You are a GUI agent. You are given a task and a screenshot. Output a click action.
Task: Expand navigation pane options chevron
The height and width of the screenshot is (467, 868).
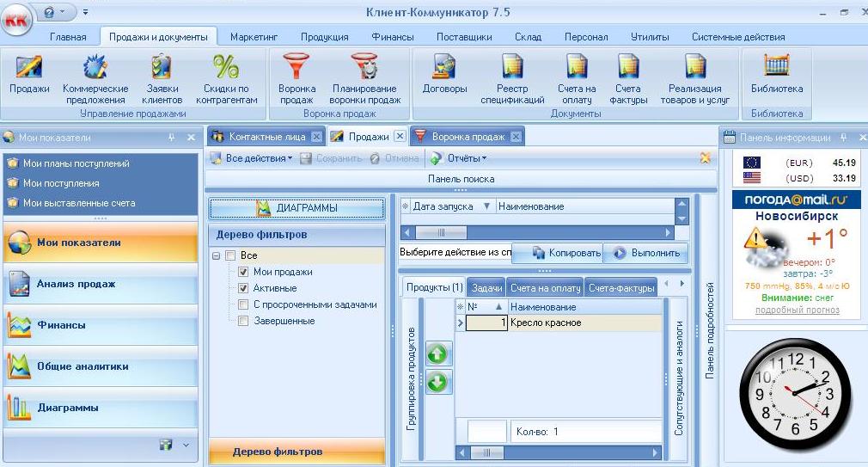point(186,445)
